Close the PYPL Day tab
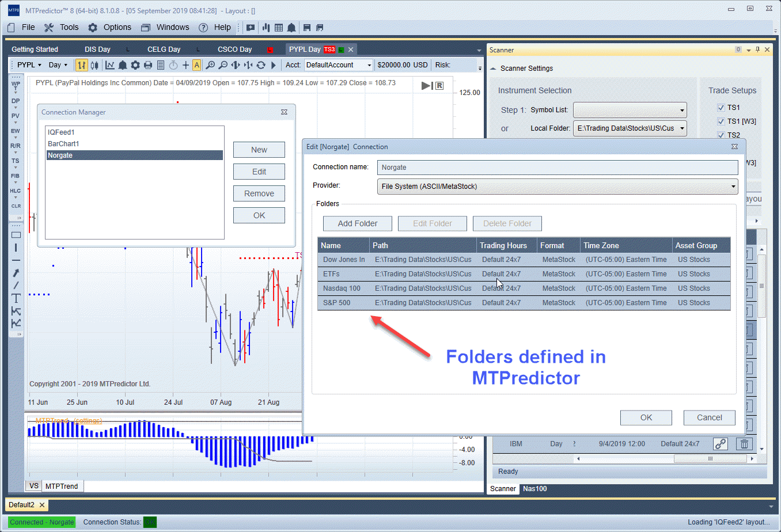The image size is (781, 532). pos(351,50)
